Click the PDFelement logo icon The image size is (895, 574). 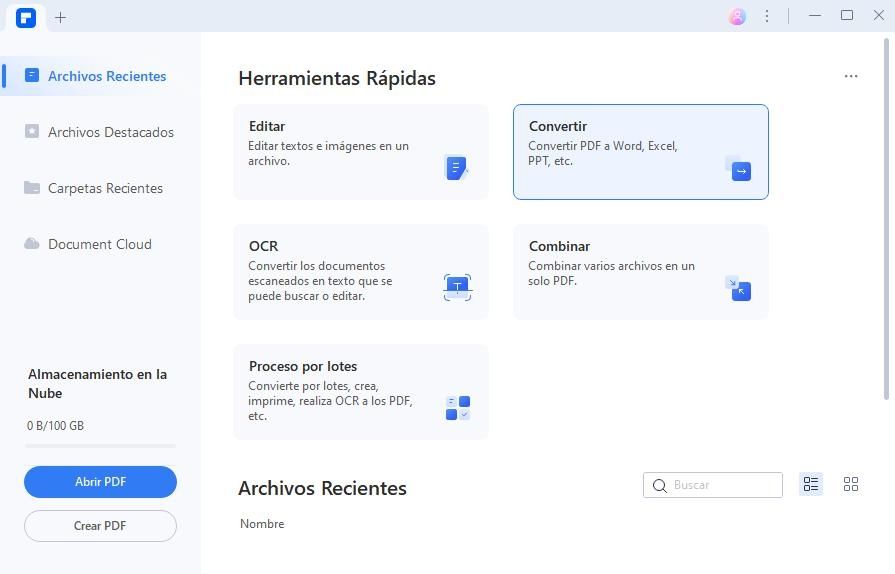coord(26,17)
